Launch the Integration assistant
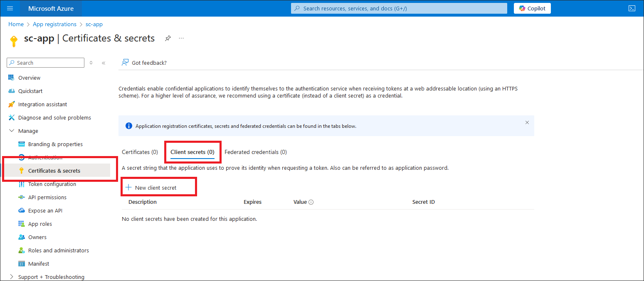The image size is (644, 281). tap(42, 104)
